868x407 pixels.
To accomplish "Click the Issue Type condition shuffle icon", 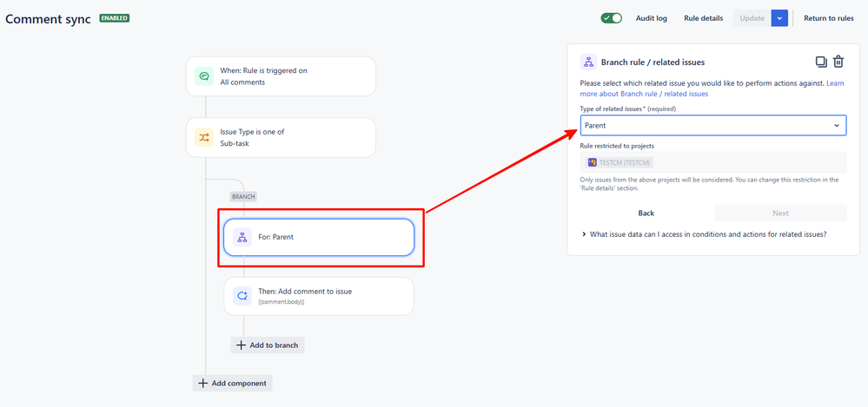I will [x=203, y=137].
